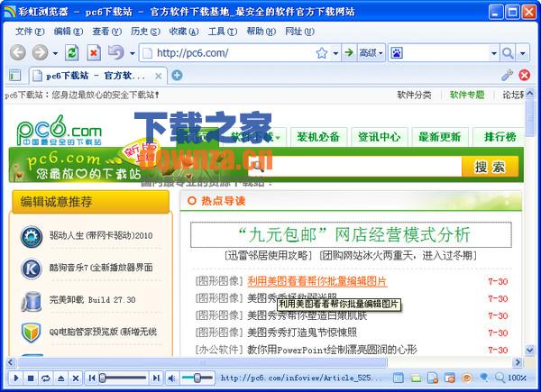Open a new tab with the plus icon
Viewport: 541px width, 392px height.
[x=177, y=75]
